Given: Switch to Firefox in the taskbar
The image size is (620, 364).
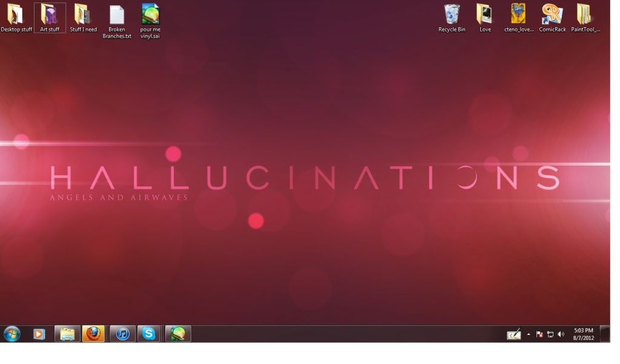Looking at the screenshot, I should [93, 334].
